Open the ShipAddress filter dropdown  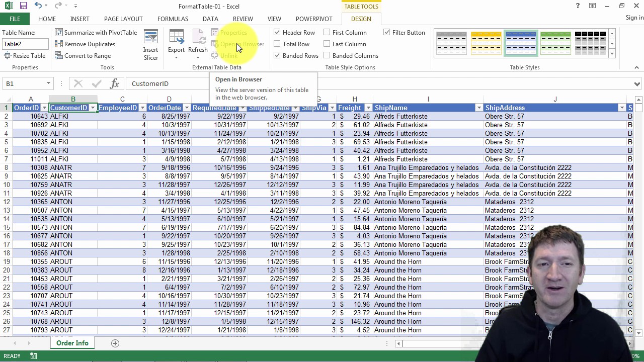622,108
